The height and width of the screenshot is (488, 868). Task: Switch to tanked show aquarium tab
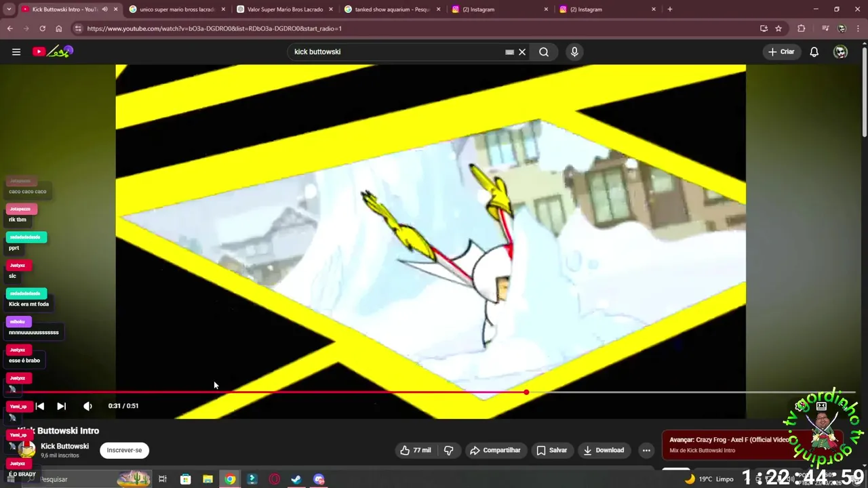391,9
